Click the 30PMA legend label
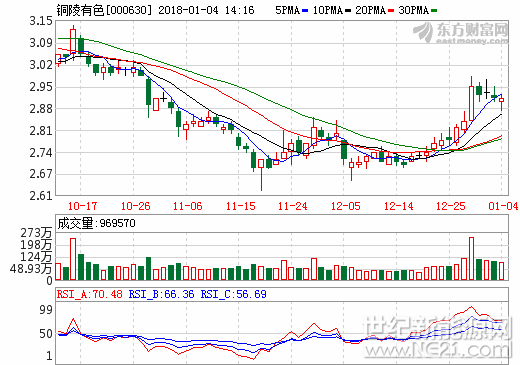Viewport: 520px width, 365px height. [414, 10]
